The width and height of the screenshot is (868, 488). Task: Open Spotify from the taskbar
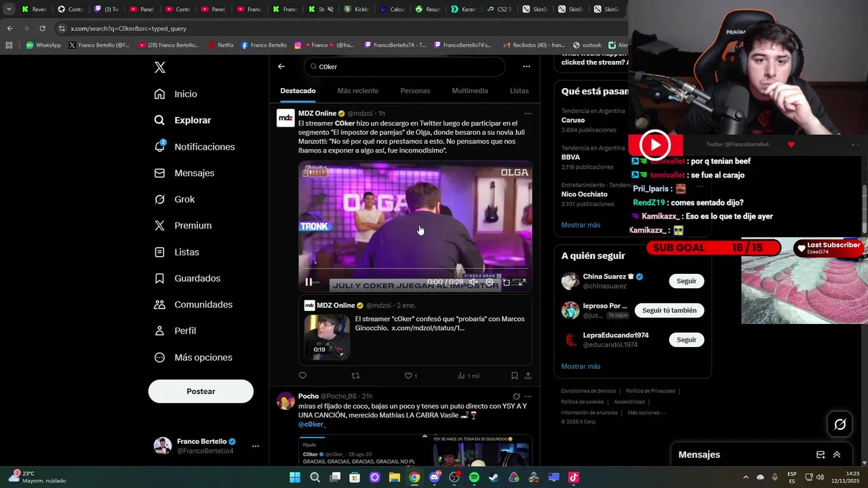474,477
